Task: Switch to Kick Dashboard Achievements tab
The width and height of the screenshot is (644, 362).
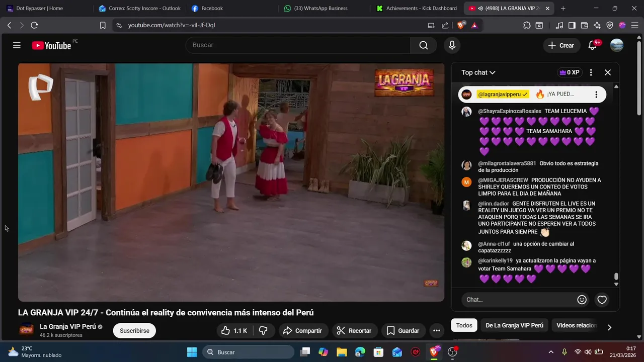Action: click(x=417, y=8)
